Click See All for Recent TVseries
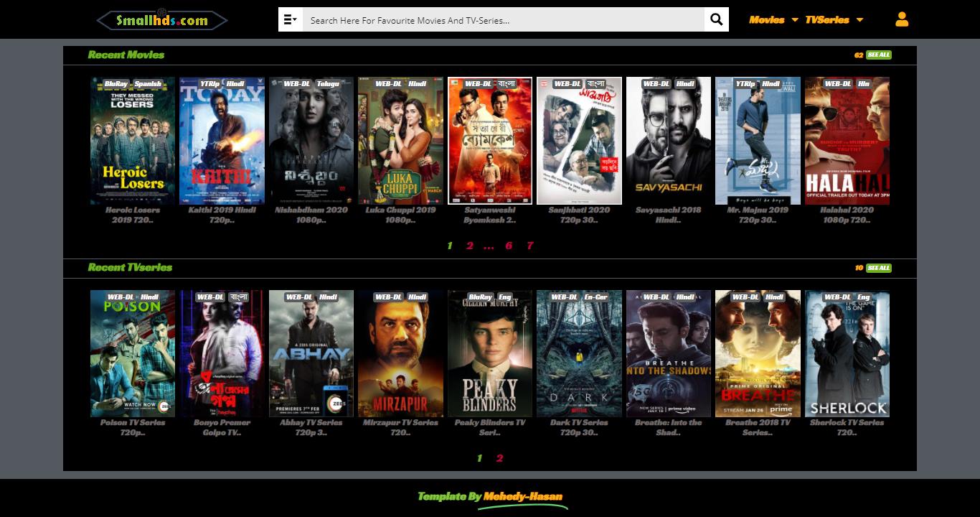Viewport: 980px width, 517px height. (879, 268)
